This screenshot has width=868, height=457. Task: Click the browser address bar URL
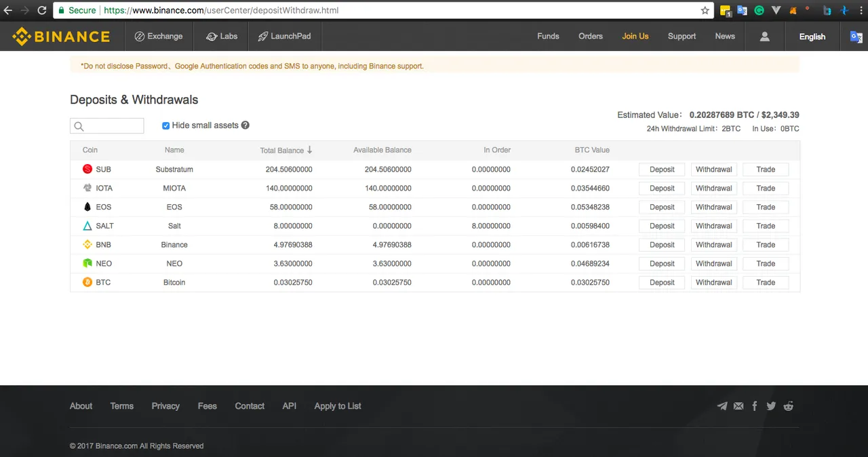pyautogui.click(x=221, y=10)
